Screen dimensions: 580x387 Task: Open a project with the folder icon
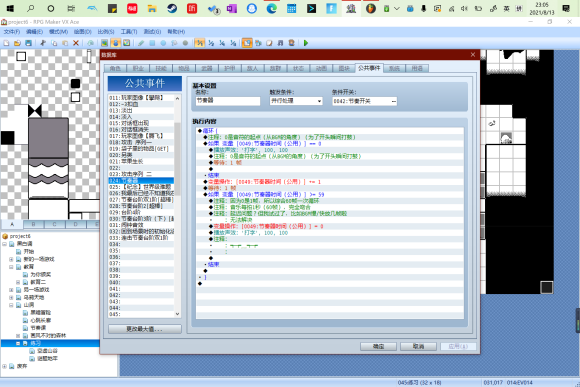tap(17, 43)
